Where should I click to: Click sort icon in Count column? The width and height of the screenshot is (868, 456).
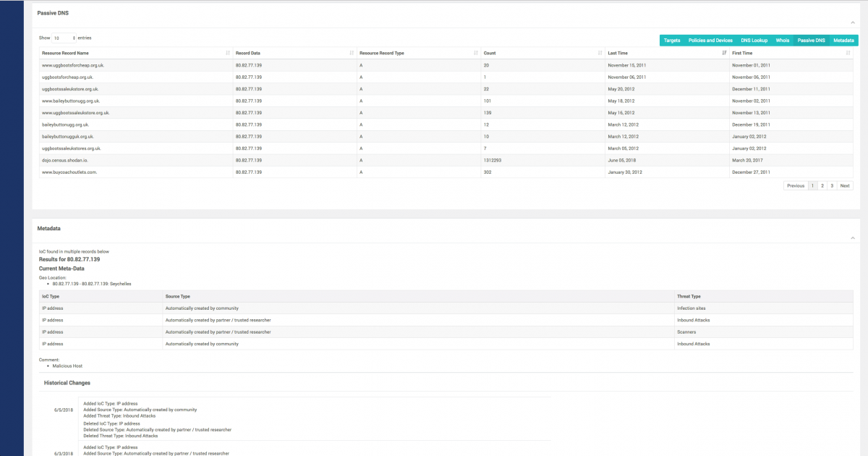(x=600, y=53)
